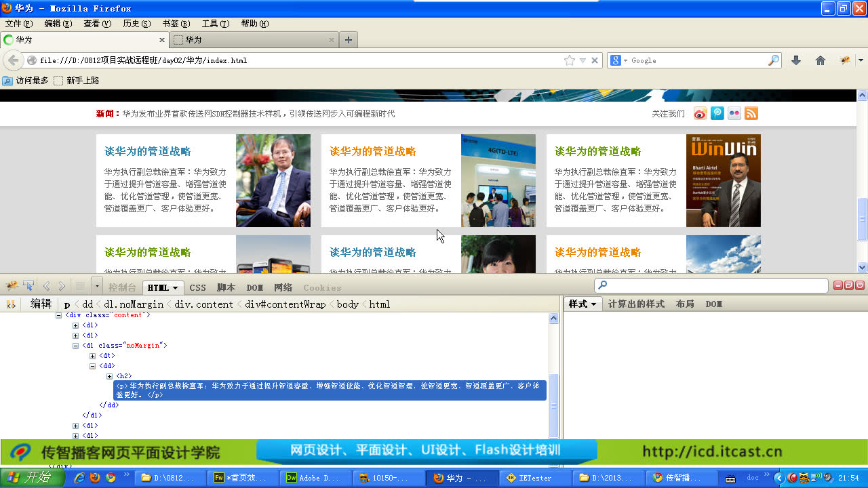Screen dimensions: 868x488
Task: Switch to IETester taskbar item
Action: [x=534, y=478]
